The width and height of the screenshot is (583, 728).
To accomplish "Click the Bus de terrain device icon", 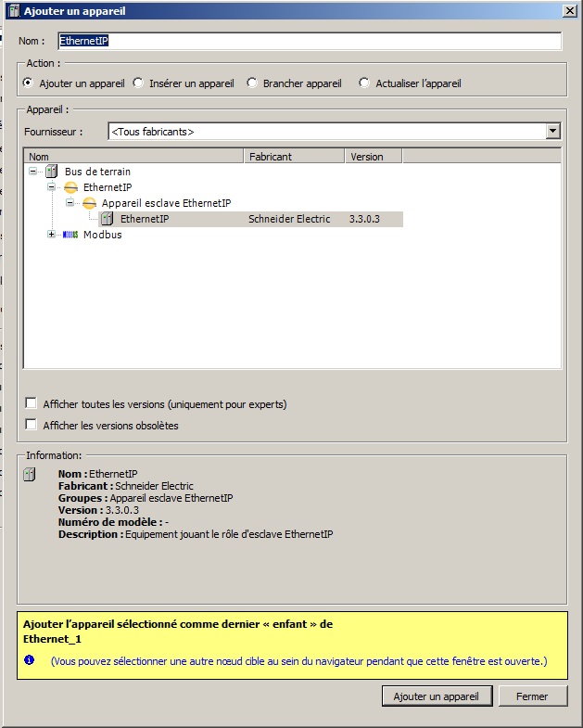I will pos(52,172).
